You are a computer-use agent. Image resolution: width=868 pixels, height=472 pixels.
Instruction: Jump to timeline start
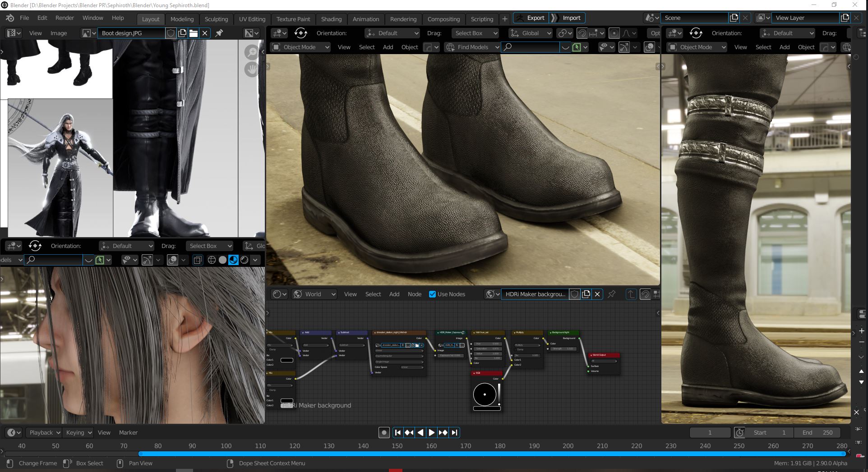398,432
